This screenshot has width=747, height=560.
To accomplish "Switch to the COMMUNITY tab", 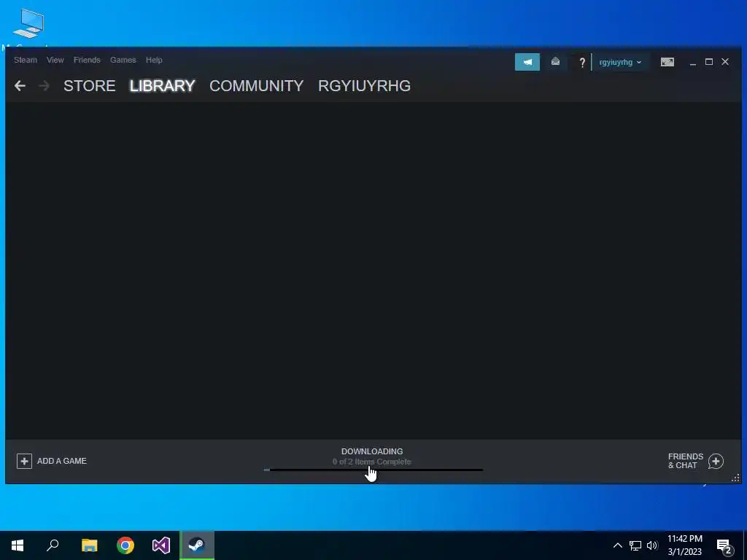I will (x=256, y=86).
